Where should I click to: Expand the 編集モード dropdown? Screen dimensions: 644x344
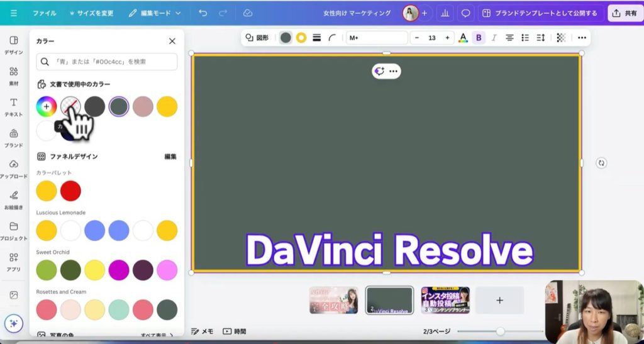[x=155, y=13]
